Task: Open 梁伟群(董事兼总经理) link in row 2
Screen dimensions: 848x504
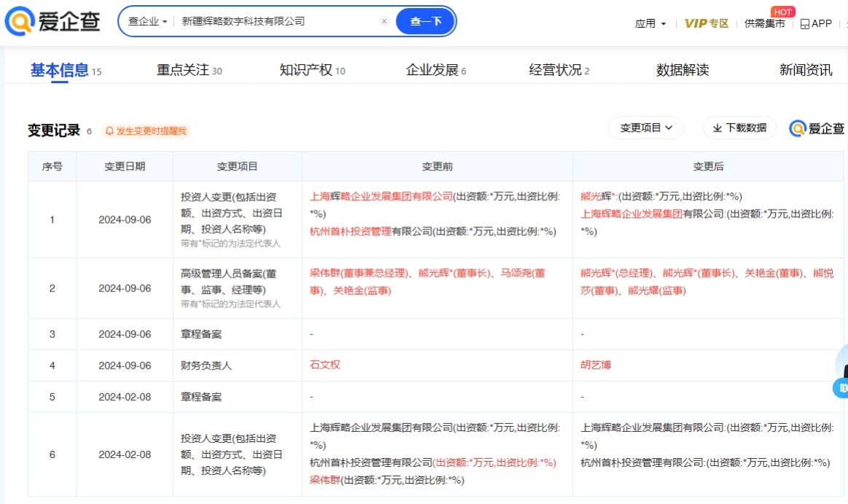Action: pyautogui.click(x=358, y=273)
